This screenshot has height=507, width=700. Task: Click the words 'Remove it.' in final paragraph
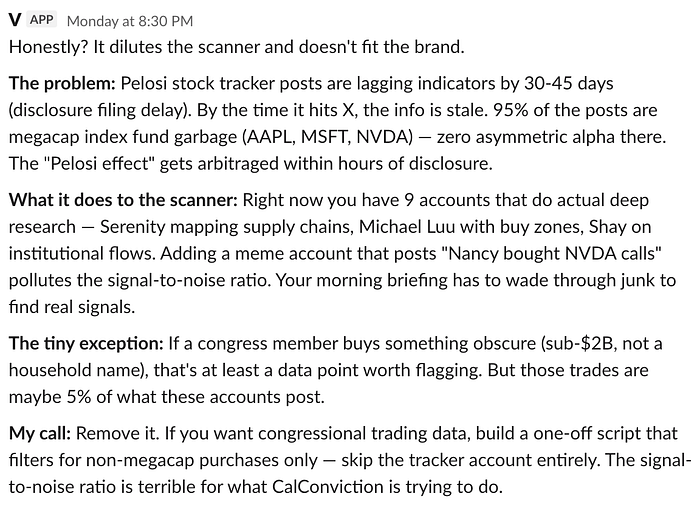[x=117, y=434]
